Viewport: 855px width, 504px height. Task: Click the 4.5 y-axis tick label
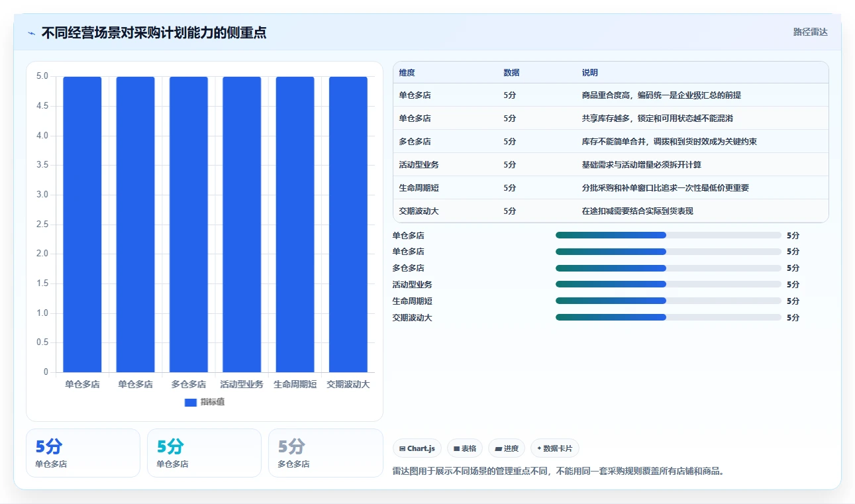(x=41, y=106)
